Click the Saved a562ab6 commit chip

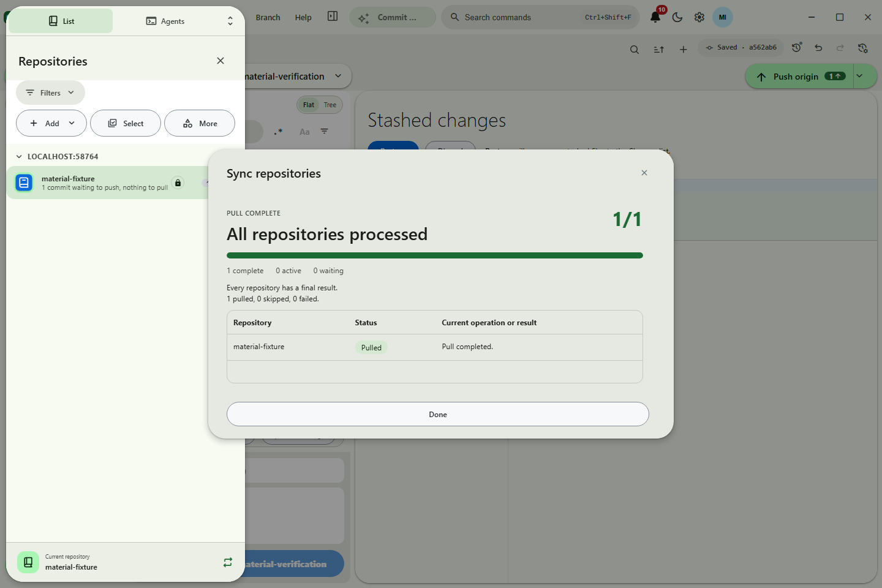[741, 47]
